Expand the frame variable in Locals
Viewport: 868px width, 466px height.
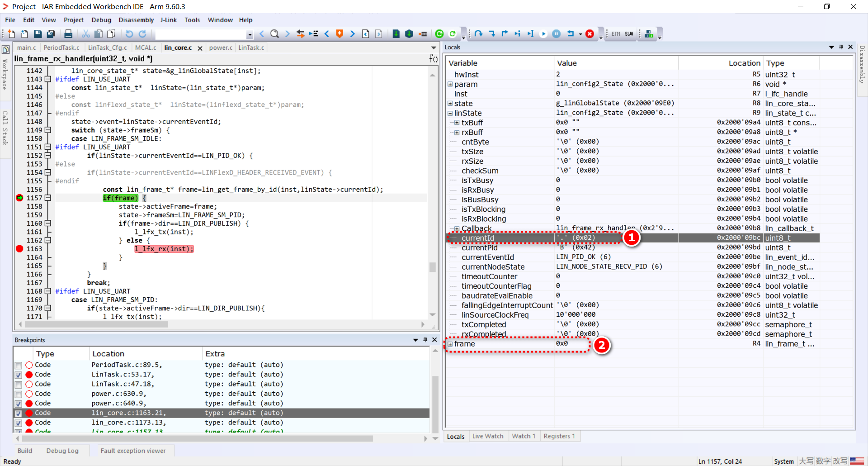tap(450, 344)
